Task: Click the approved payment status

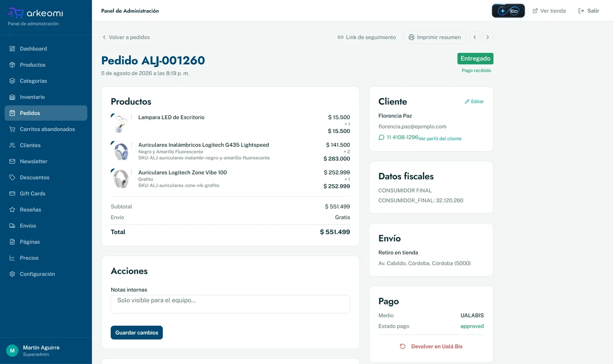Action: [x=472, y=326]
